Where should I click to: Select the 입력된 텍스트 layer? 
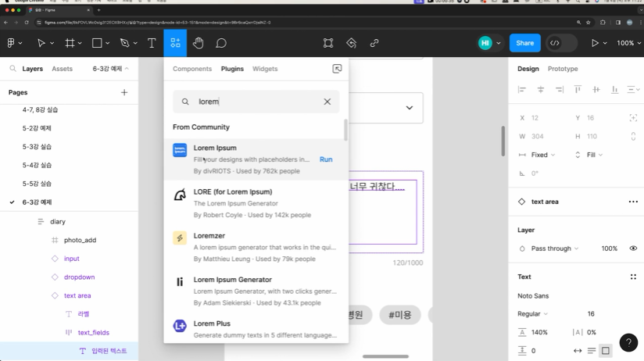tap(109, 351)
